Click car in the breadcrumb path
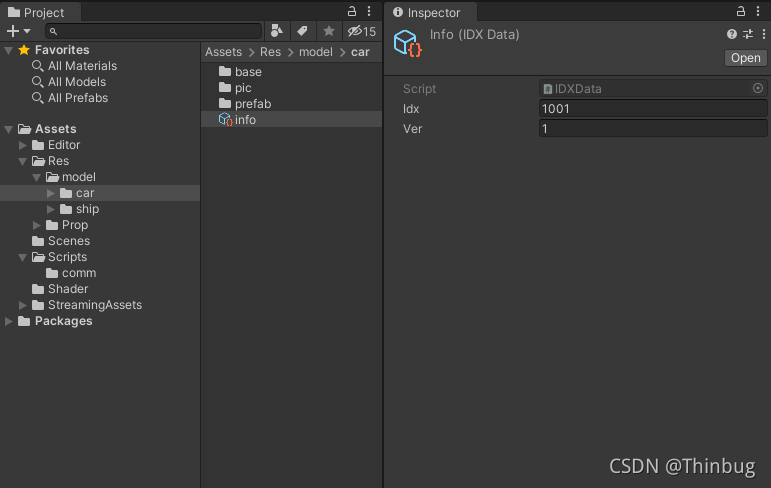The height and width of the screenshot is (488, 771). [x=360, y=52]
